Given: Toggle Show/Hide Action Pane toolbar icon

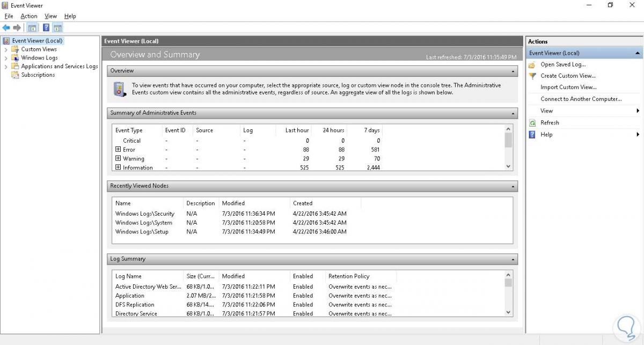Looking at the screenshot, I should pos(58,27).
